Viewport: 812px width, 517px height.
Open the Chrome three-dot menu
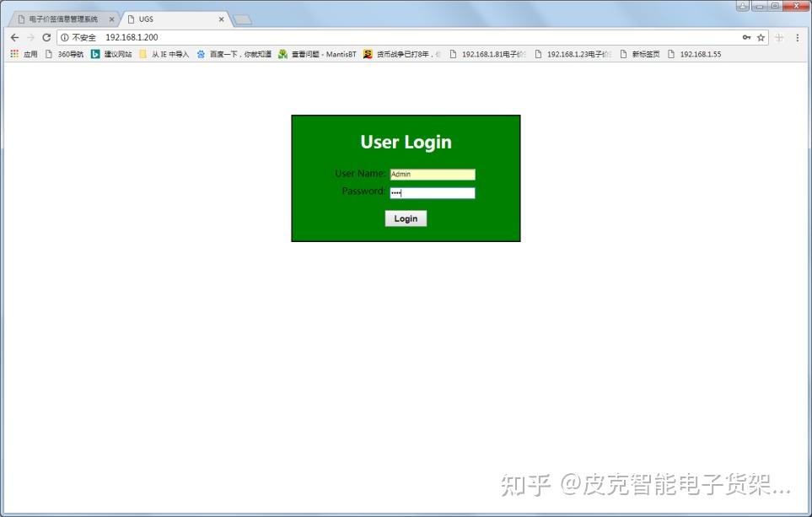click(798, 37)
